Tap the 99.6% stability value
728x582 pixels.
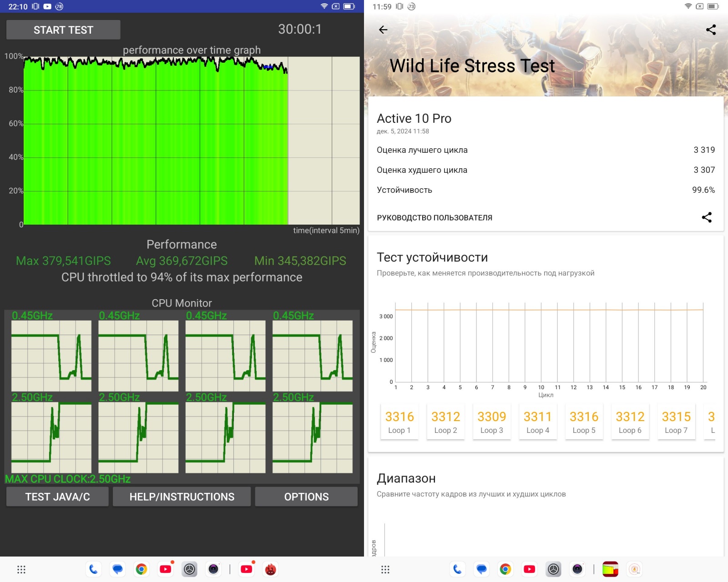pyautogui.click(x=703, y=190)
